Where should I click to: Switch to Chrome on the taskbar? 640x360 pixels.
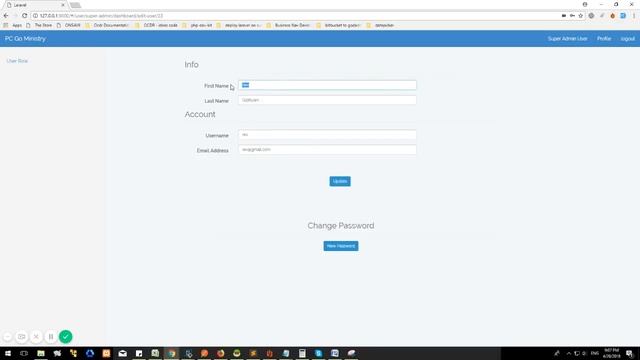(x=171, y=353)
